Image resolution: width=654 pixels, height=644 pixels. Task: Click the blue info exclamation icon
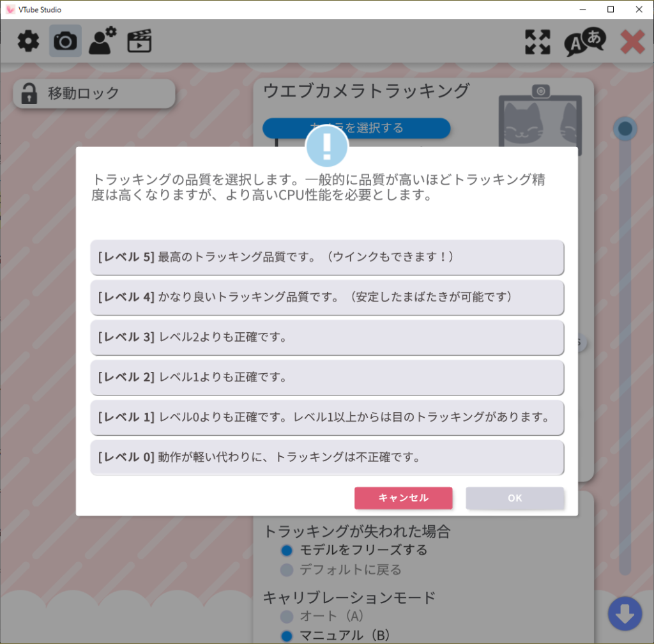click(x=326, y=146)
